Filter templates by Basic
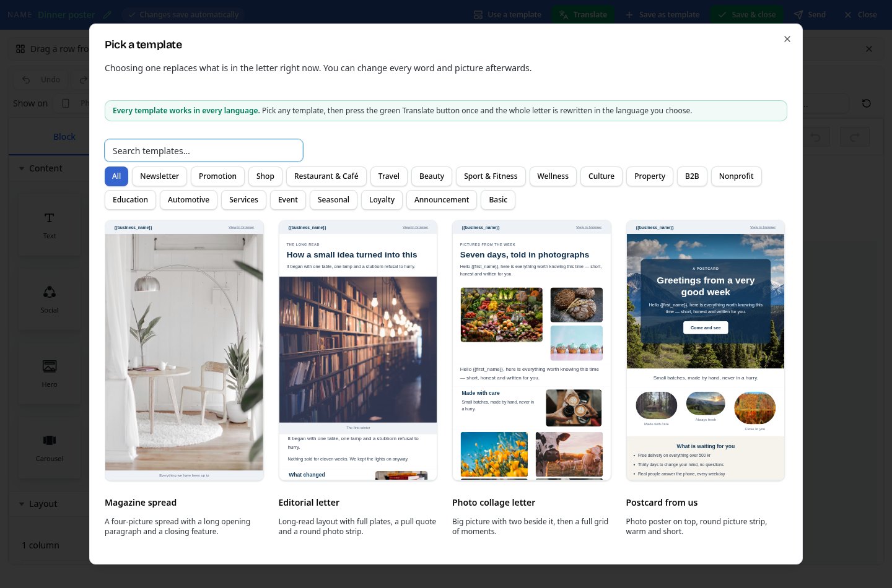The height and width of the screenshot is (588, 892). [x=498, y=200]
